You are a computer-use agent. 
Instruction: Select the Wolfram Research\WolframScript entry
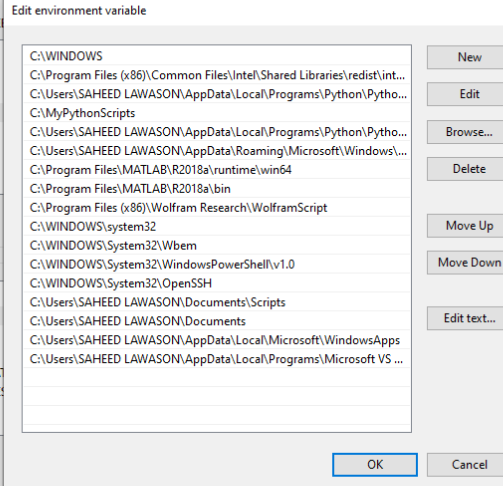(x=217, y=208)
